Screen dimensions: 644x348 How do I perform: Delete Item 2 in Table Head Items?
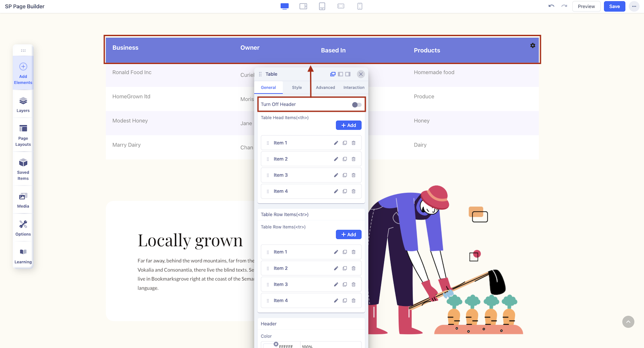coord(354,159)
